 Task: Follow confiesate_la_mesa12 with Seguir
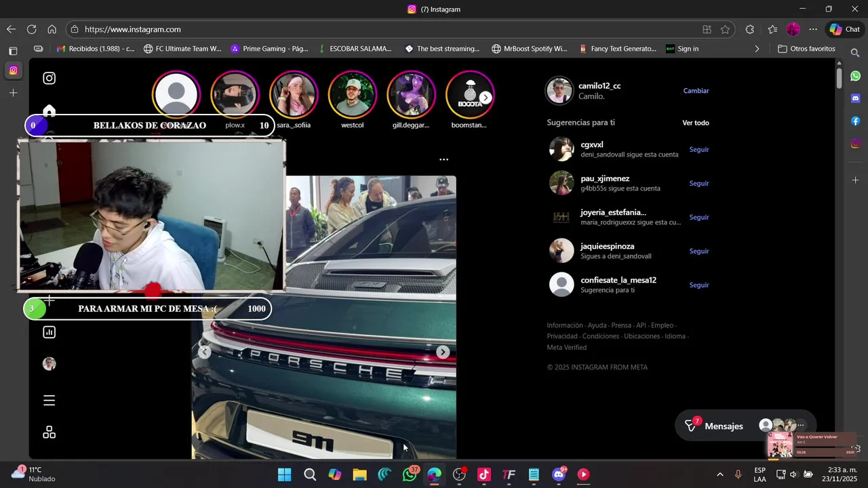699,285
